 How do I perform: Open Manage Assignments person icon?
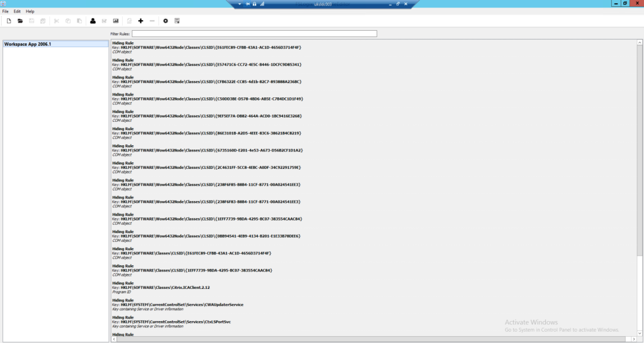point(93,21)
